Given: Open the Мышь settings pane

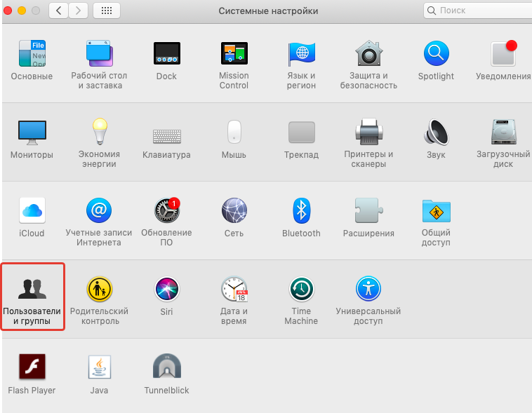Looking at the screenshot, I should coord(234,132).
